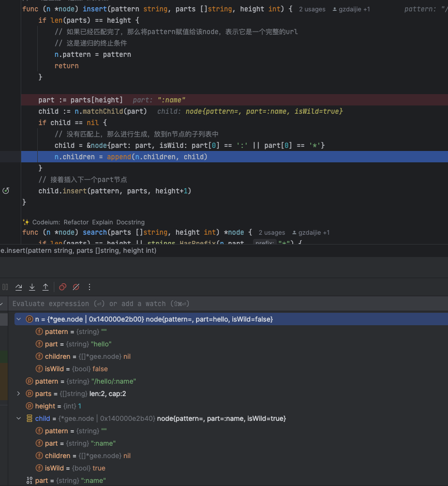Select the isWild = true variable under child
448x486 pixels.
[x=75, y=468]
